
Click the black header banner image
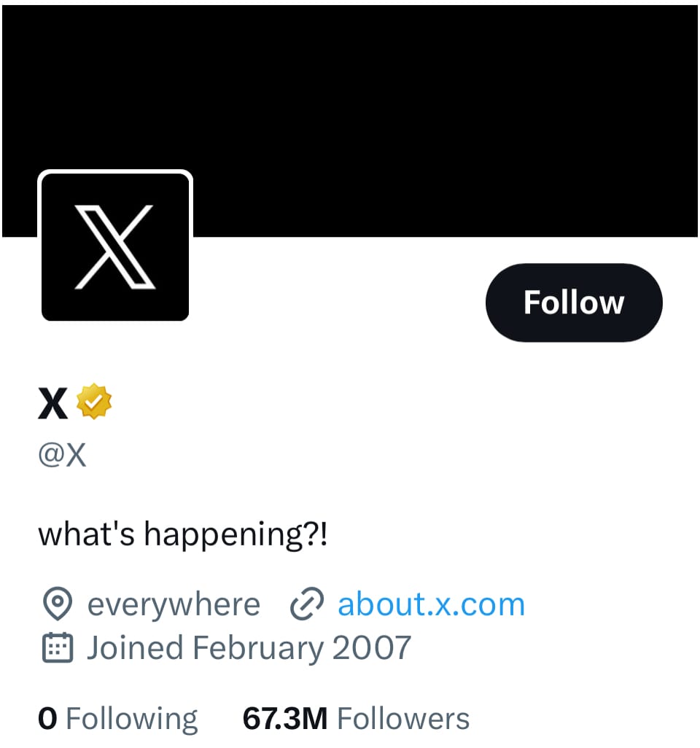(350, 121)
